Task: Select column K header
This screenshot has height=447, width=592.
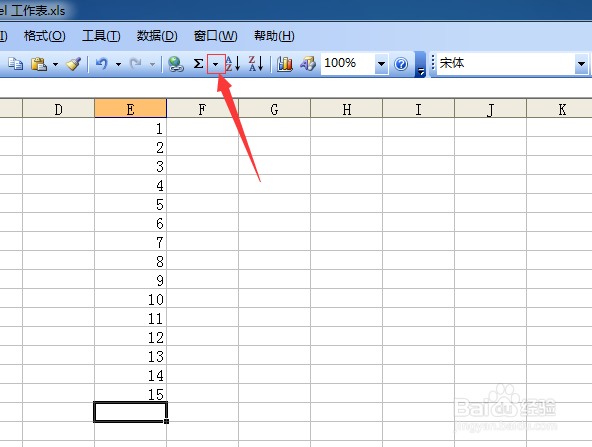Action: click(561, 109)
